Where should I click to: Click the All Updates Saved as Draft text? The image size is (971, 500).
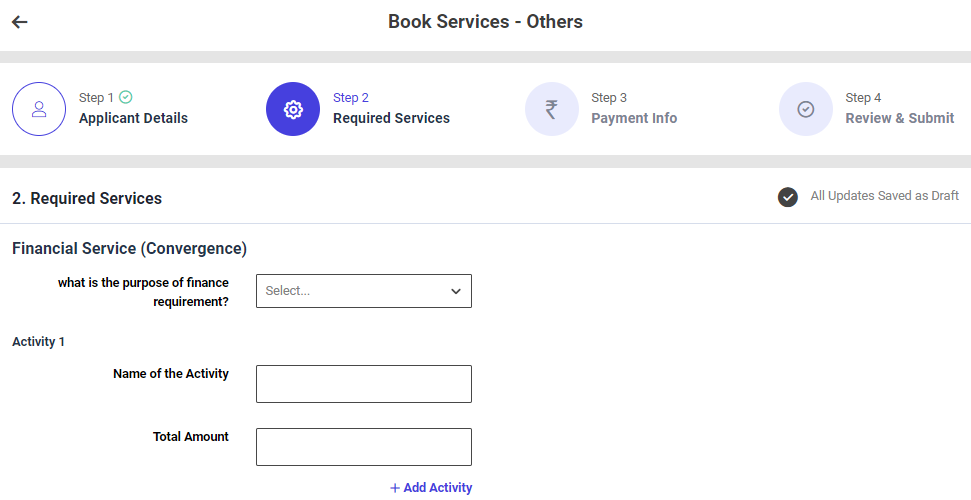884,196
